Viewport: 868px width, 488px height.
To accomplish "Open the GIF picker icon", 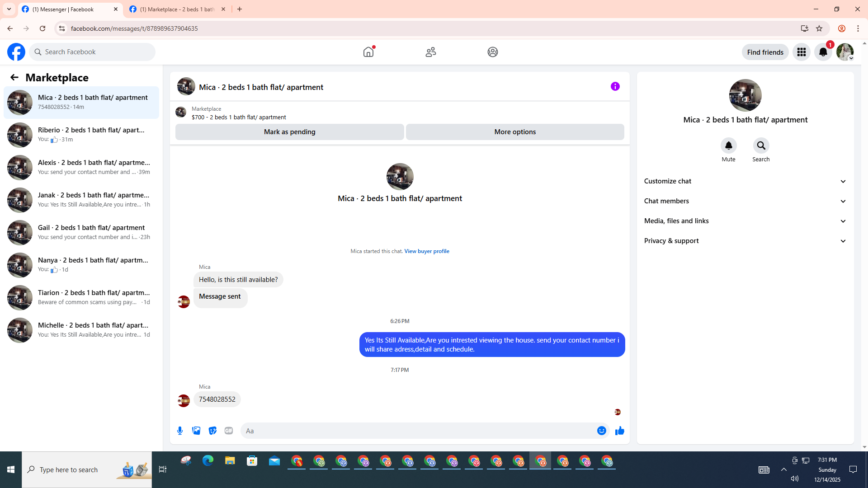I will tap(229, 431).
